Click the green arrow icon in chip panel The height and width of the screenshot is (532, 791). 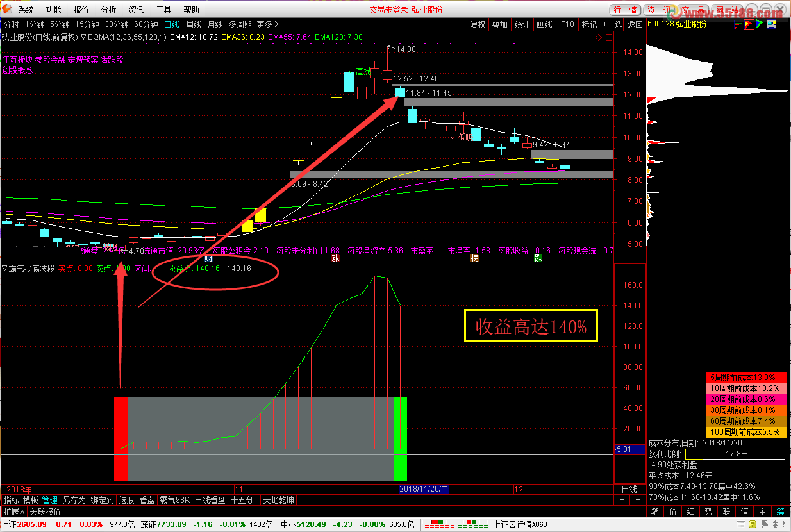(x=759, y=24)
